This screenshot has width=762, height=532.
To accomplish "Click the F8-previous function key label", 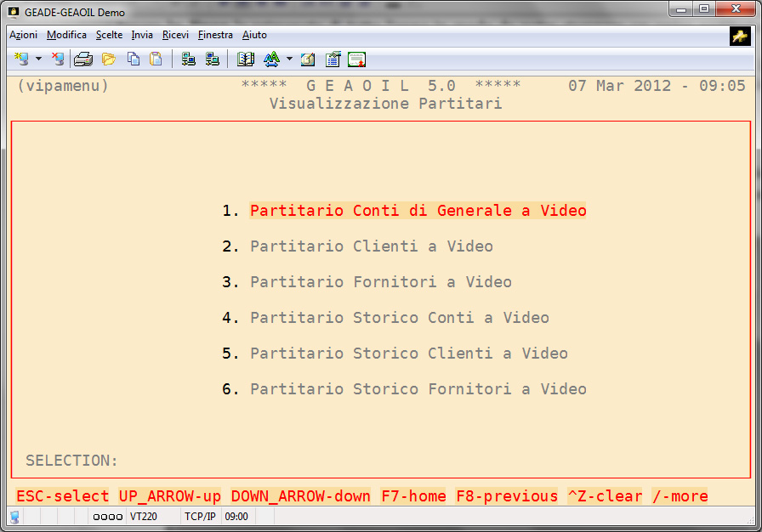I will [x=507, y=496].
